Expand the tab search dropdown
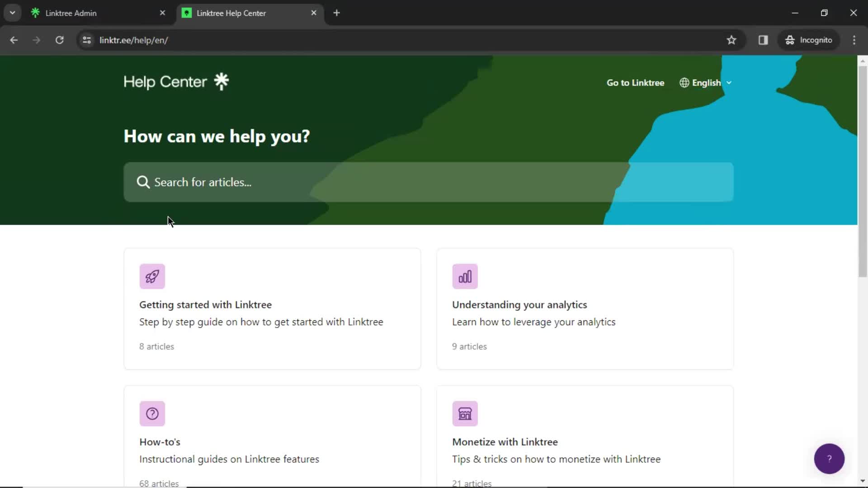 13,13
